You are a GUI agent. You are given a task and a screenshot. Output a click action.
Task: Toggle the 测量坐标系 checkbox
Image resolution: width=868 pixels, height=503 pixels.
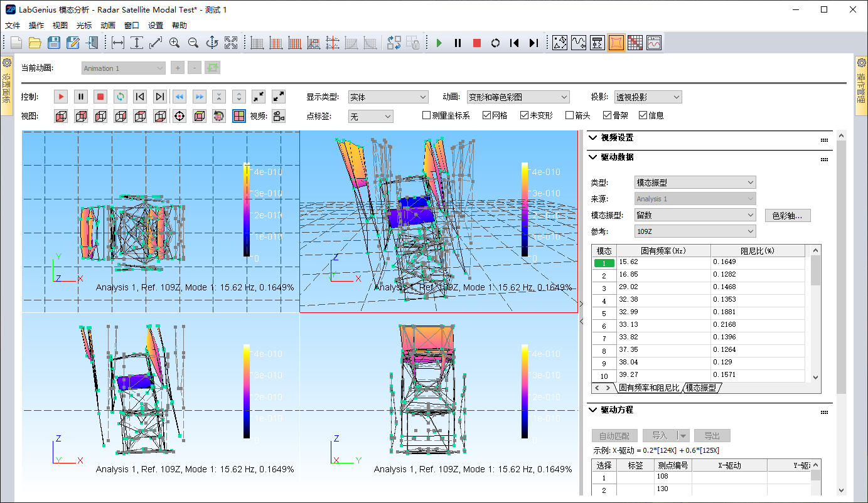446,115
